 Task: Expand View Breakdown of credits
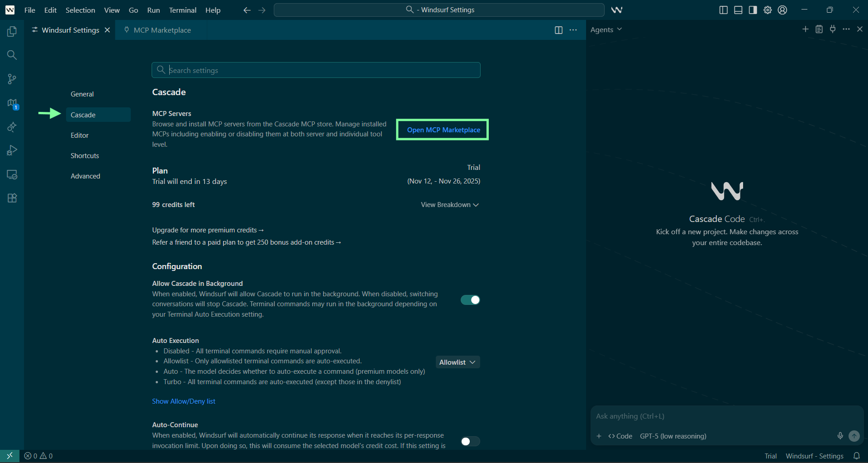point(450,205)
